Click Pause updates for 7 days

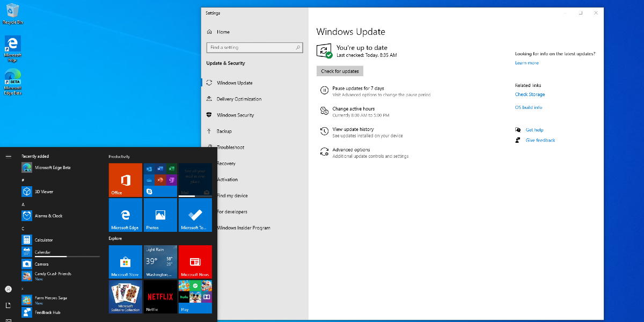coord(358,89)
